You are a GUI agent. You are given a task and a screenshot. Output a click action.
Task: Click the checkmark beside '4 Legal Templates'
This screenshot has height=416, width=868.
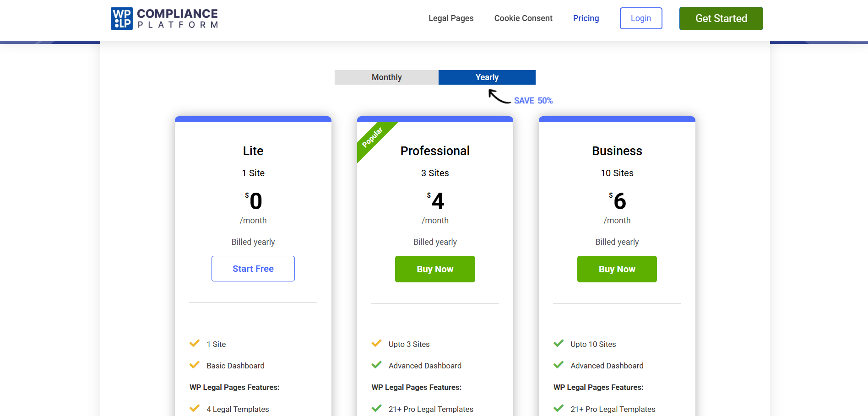194,408
